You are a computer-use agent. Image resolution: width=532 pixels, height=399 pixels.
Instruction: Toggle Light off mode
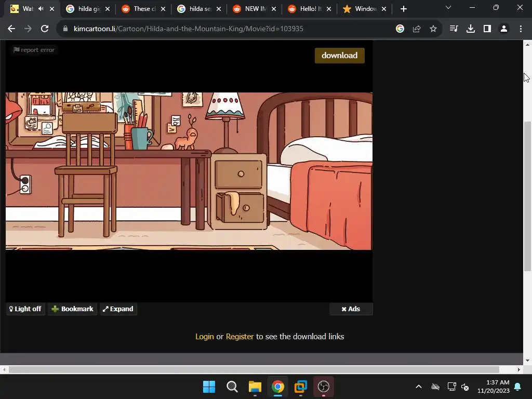coord(25,309)
